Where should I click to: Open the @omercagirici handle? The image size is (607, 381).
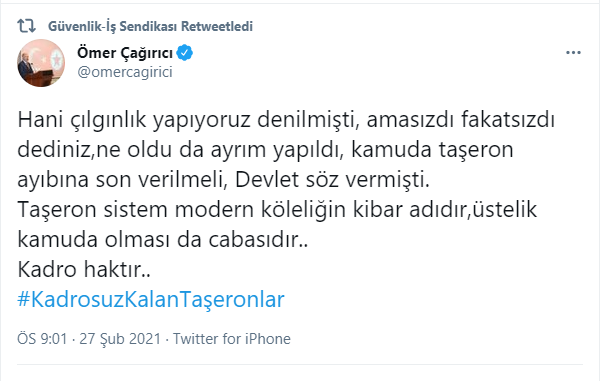[125, 72]
